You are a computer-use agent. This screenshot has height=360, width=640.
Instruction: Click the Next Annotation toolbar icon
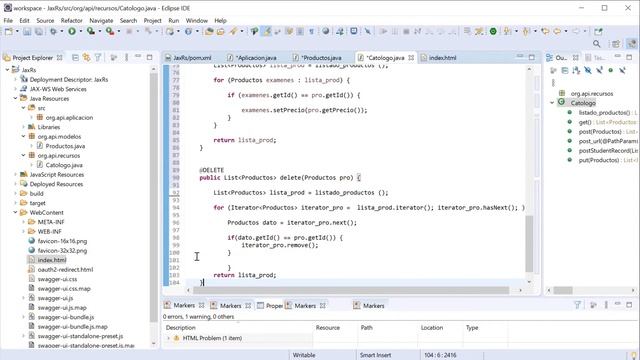[x=508, y=31]
